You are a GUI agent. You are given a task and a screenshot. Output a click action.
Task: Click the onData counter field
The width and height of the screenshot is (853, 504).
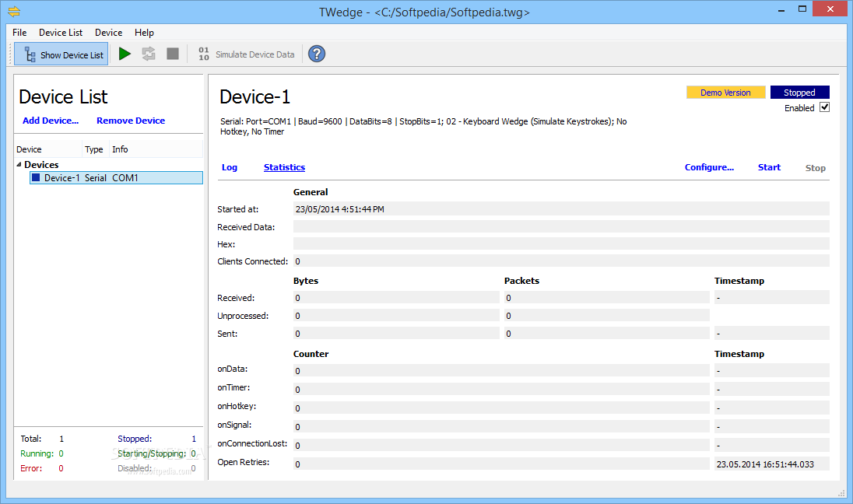(x=501, y=371)
